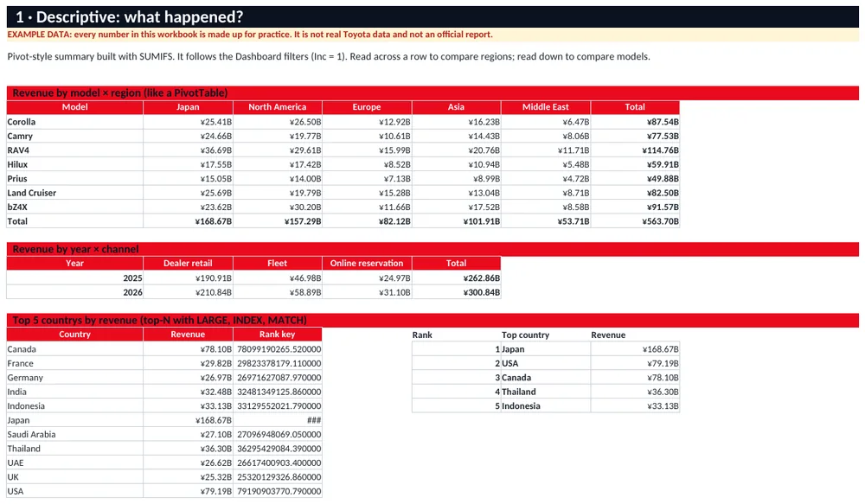865x504 pixels.
Task: Select the 'bZ4X' row label
Action: 75,207
